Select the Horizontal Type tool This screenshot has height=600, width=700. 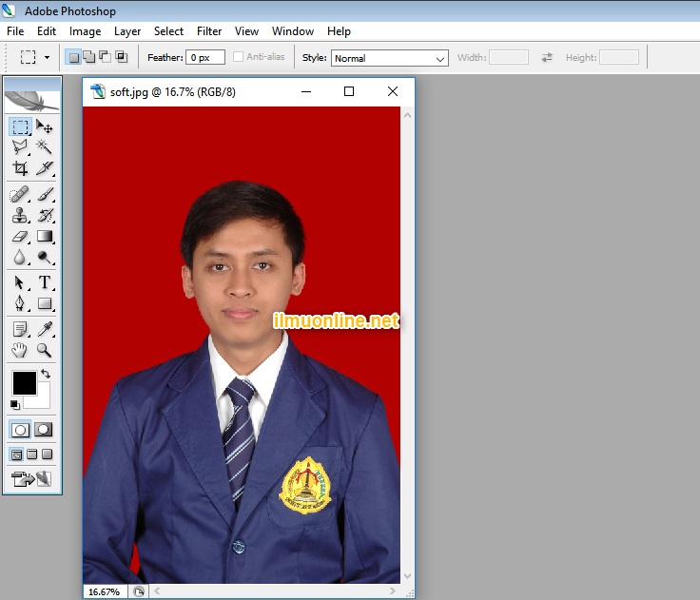click(x=44, y=282)
